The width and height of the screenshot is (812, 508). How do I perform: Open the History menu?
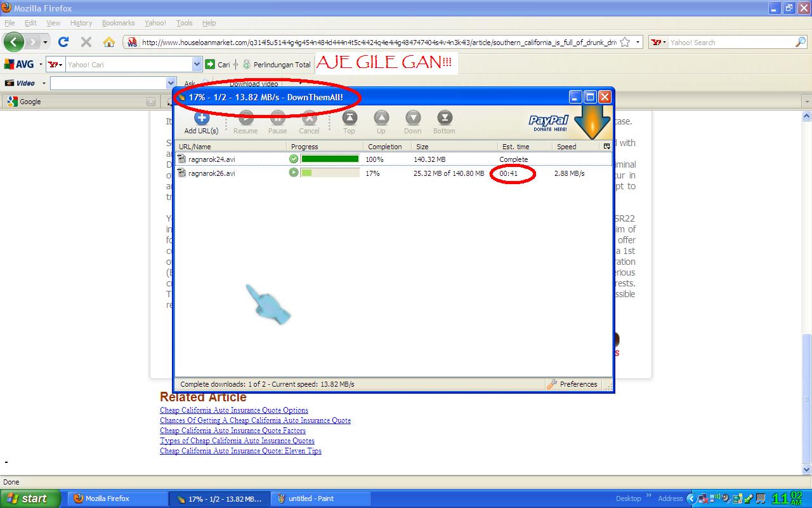[x=81, y=23]
